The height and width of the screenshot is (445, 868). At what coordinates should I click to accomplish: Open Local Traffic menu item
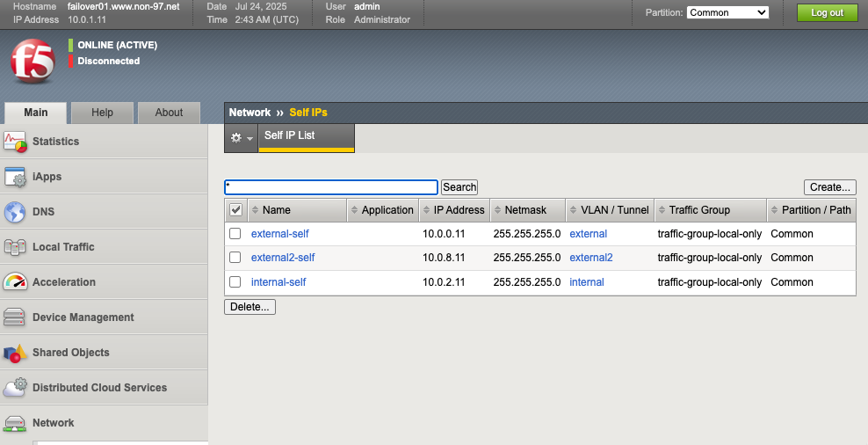click(x=104, y=247)
